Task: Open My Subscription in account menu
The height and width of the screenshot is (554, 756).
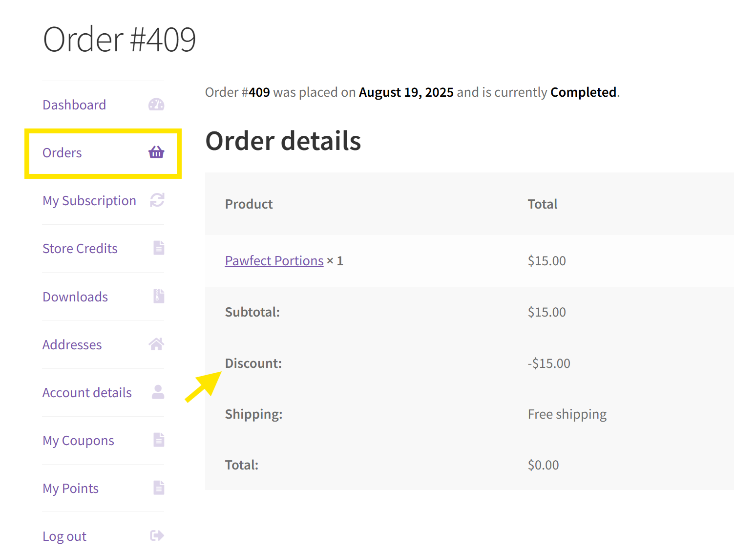Action: point(89,201)
